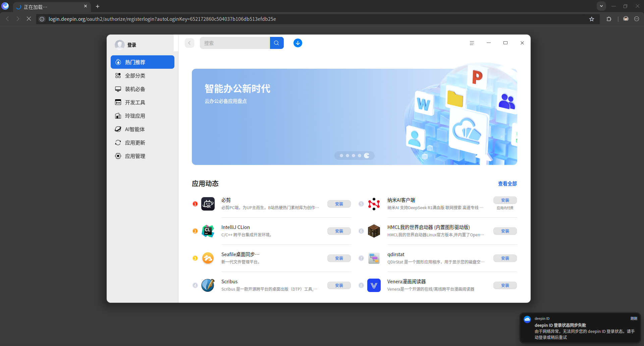Go to 装机必备 essentials

click(143, 89)
